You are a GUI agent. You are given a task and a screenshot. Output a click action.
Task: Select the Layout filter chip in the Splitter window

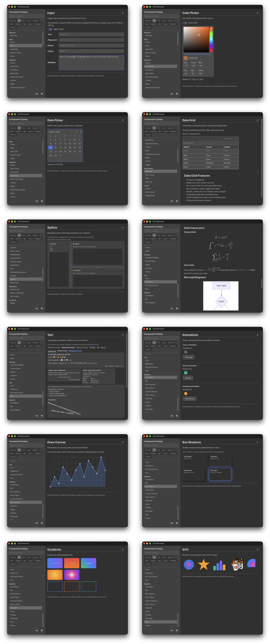click(31, 239)
